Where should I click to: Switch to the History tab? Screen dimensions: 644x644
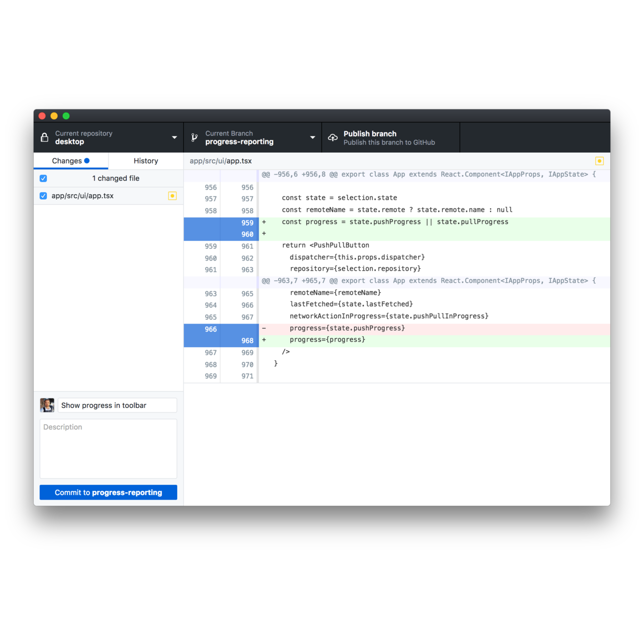pos(145,160)
